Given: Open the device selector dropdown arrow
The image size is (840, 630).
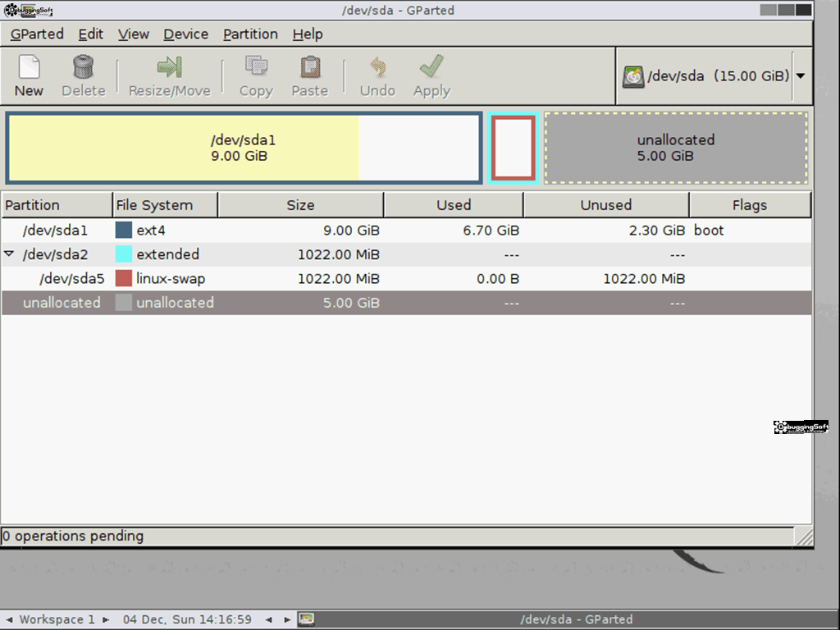Looking at the screenshot, I should tap(801, 76).
